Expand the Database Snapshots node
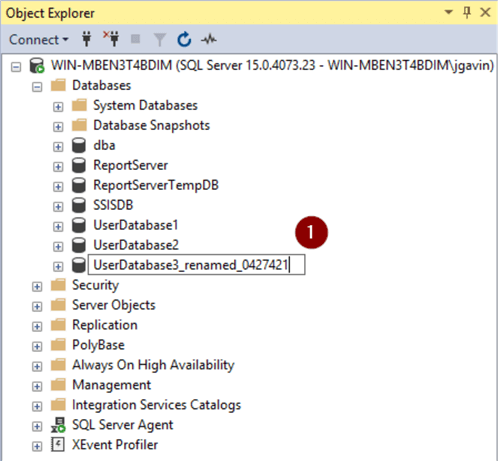 [x=58, y=127]
